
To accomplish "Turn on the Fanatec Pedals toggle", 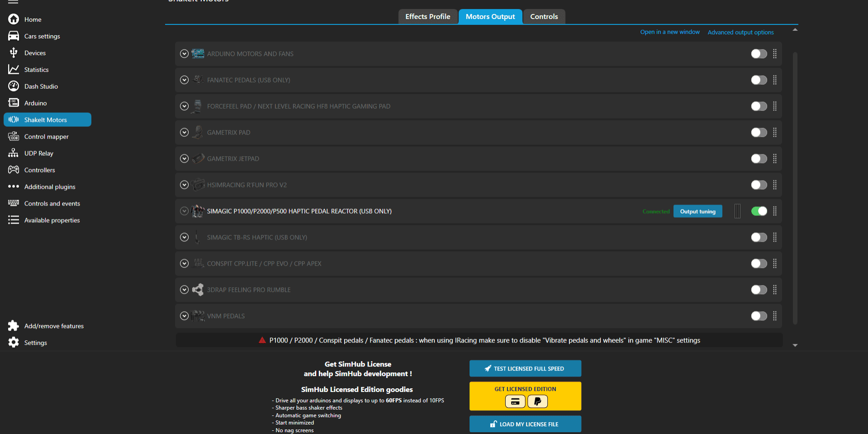I will (x=759, y=80).
